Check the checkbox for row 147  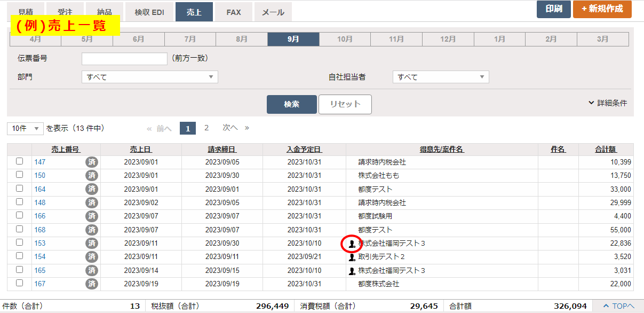point(19,162)
